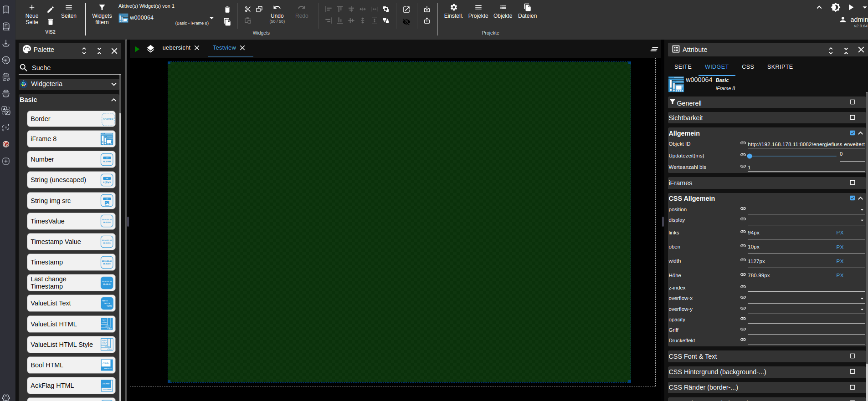Click the layers icon beside tabs
Viewport: 868px width, 401px height.
pos(150,49)
